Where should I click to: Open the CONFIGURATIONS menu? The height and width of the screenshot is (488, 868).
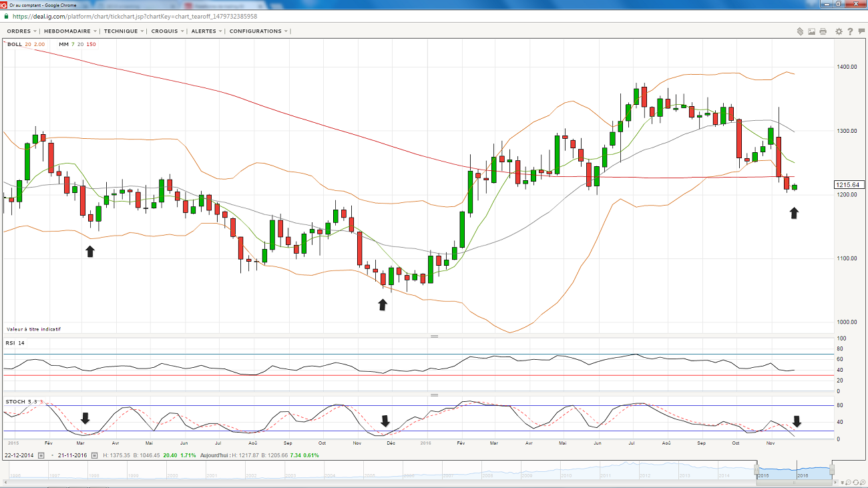click(x=258, y=31)
